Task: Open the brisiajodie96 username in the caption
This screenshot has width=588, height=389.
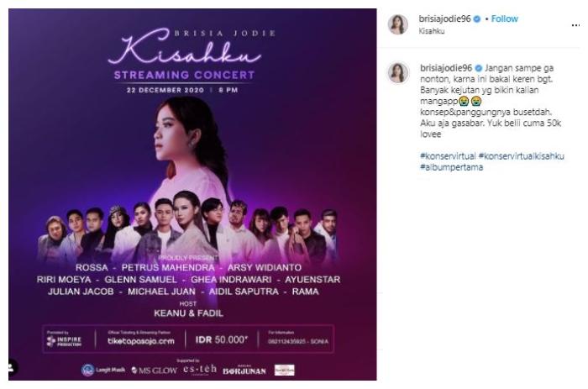Action: click(x=446, y=68)
